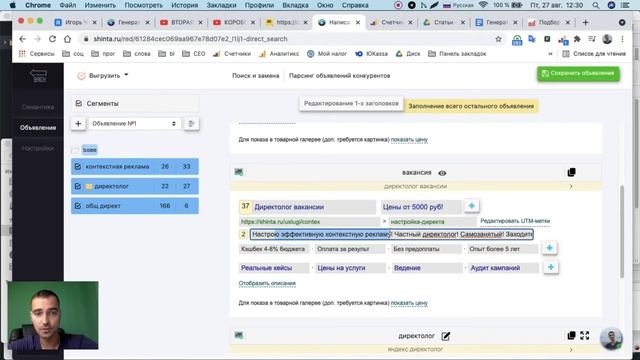
Task: Add new ad with plus button
Action: click(78, 123)
